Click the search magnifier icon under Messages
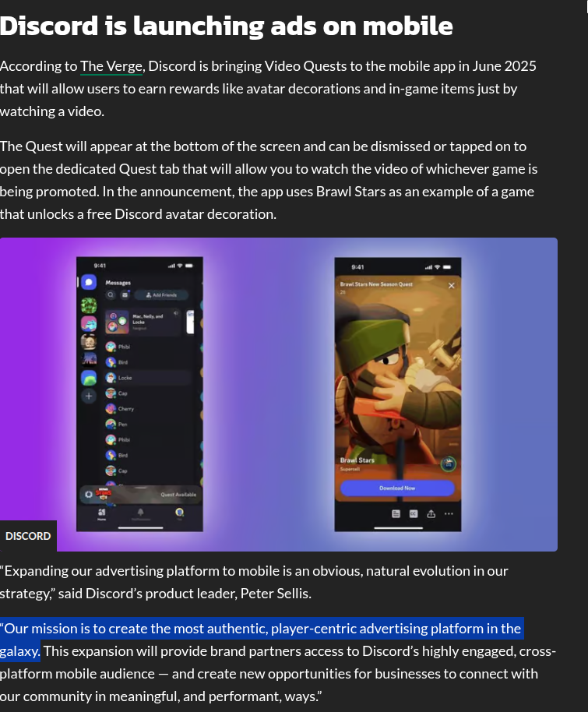 tap(111, 295)
